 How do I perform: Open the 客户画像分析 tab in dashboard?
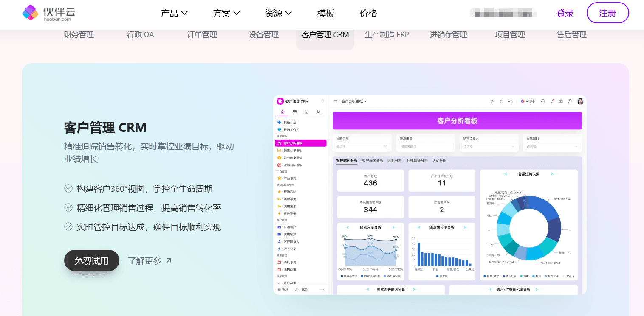click(373, 161)
